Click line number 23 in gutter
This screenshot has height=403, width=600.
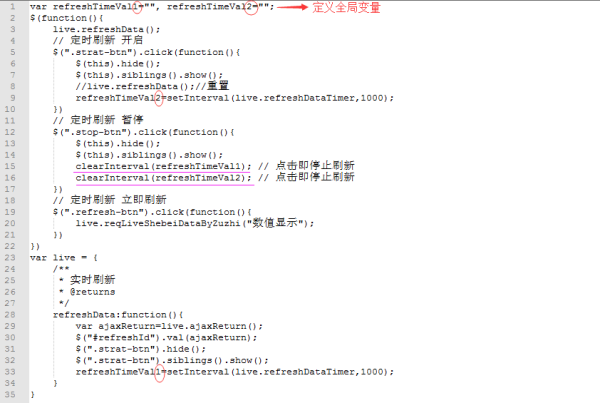10,258
